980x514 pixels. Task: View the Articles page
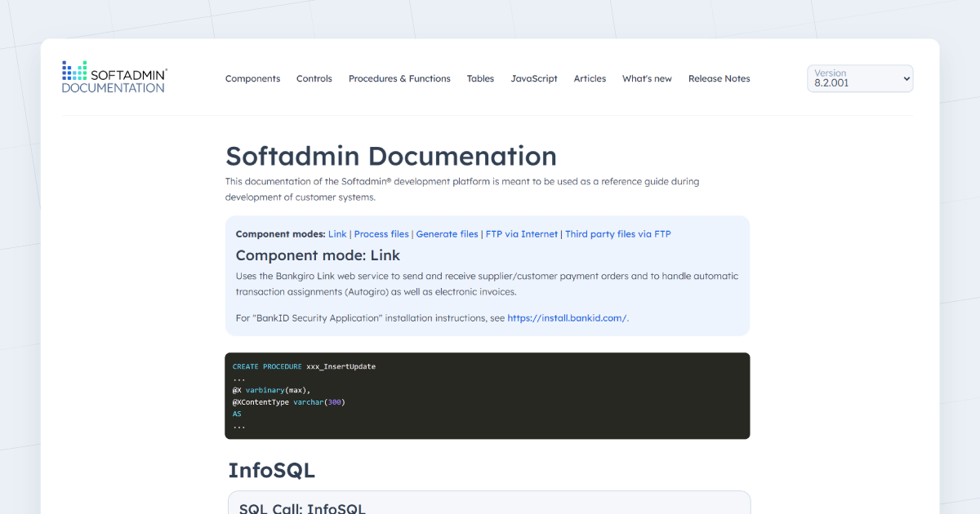click(590, 78)
